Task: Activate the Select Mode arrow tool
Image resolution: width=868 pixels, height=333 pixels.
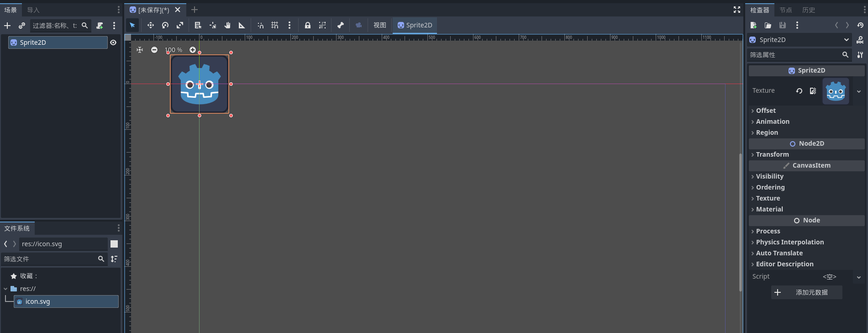Action: coord(132,25)
